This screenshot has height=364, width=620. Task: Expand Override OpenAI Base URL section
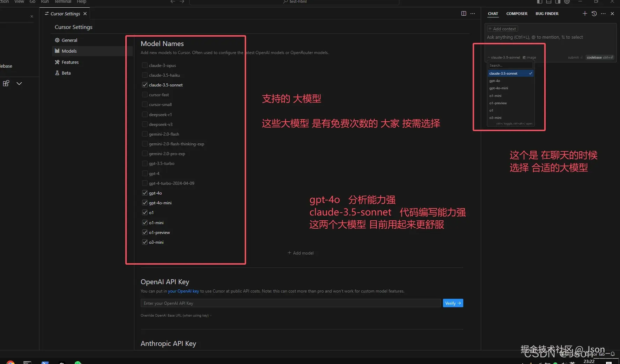click(176, 316)
